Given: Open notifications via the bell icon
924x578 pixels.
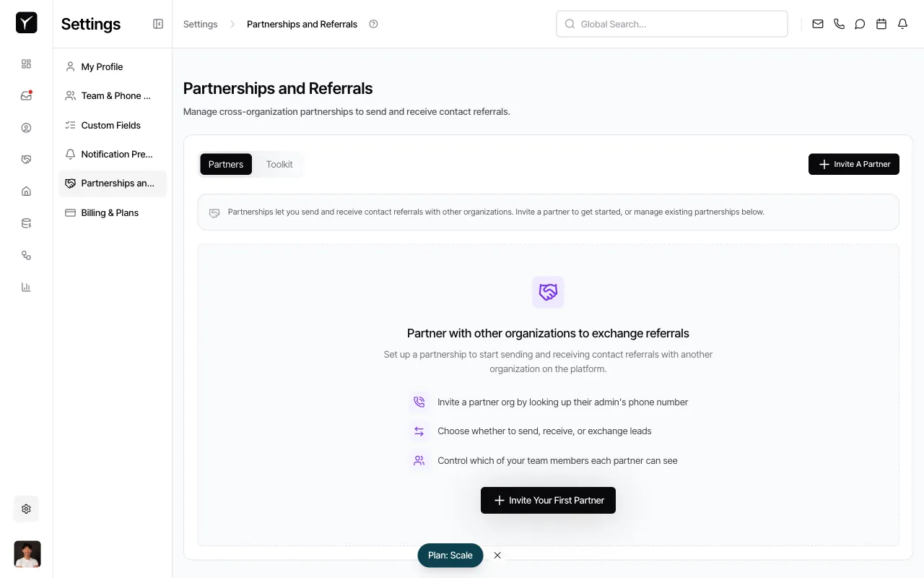Looking at the screenshot, I should click(x=902, y=24).
